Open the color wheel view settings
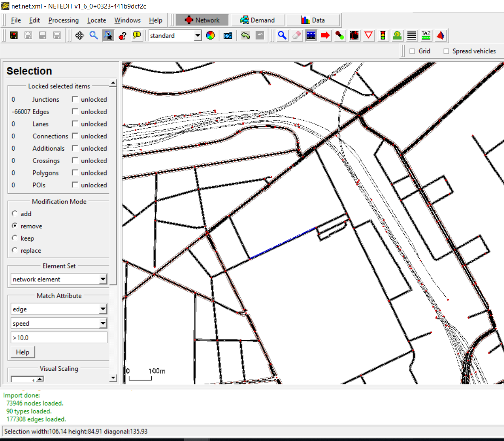This screenshot has height=441, width=504. click(210, 35)
